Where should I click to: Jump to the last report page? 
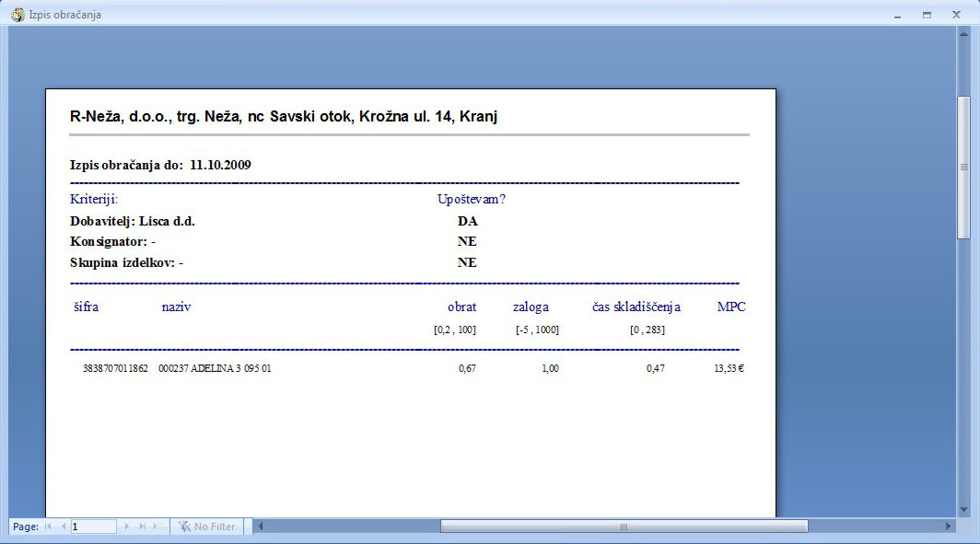click(x=143, y=527)
